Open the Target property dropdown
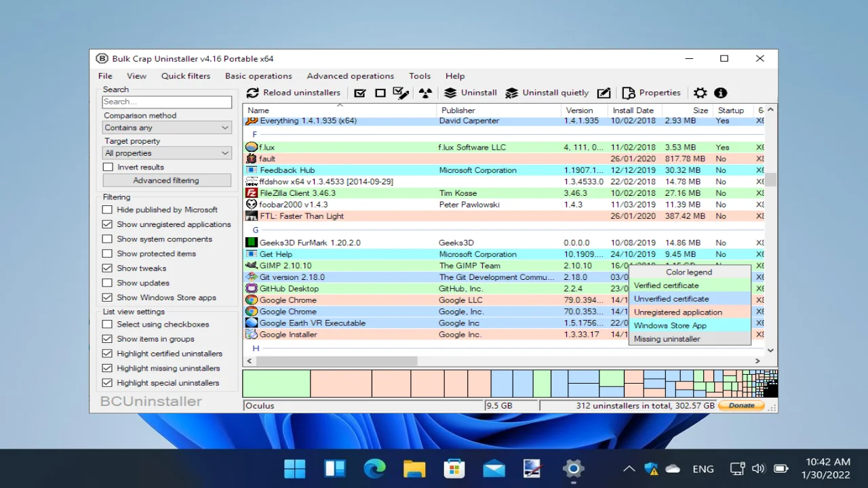Image resolution: width=868 pixels, height=488 pixels. tap(167, 153)
